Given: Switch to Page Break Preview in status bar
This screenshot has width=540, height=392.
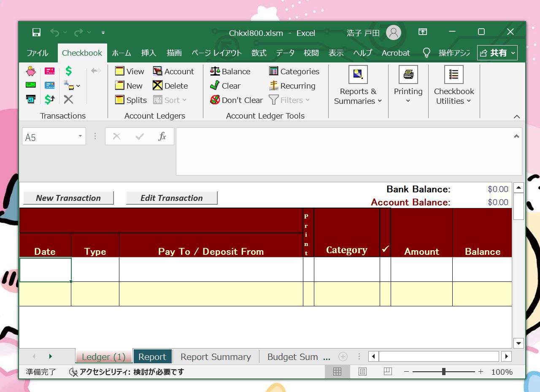Looking at the screenshot, I should [388, 371].
